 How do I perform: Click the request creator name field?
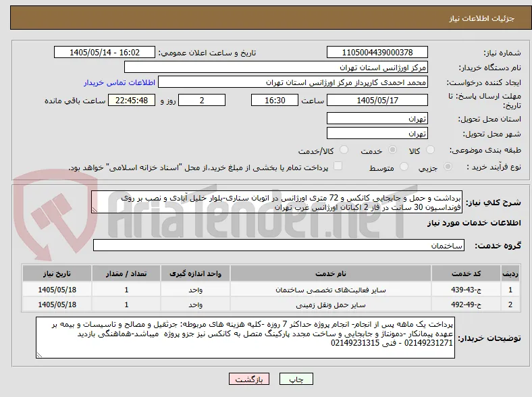pos(293,82)
